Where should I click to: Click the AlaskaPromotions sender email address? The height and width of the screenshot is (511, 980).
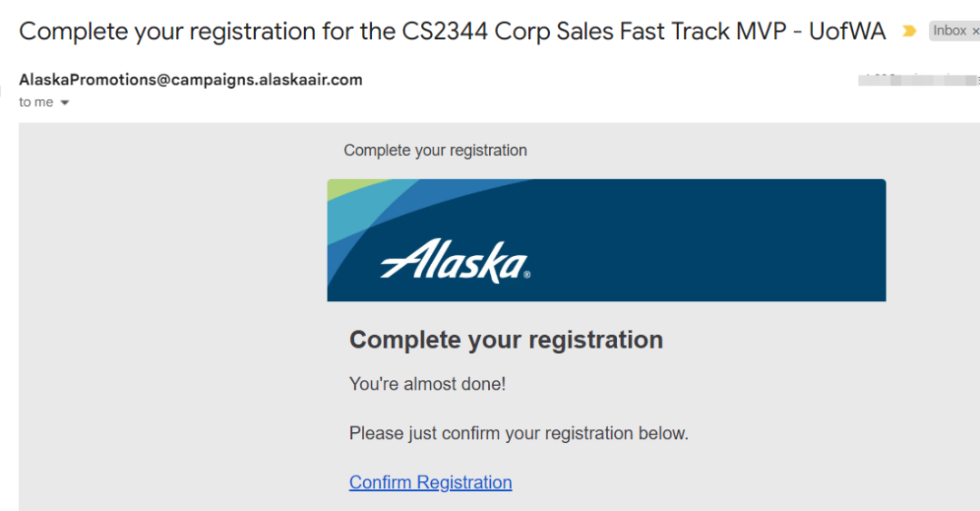click(x=191, y=80)
